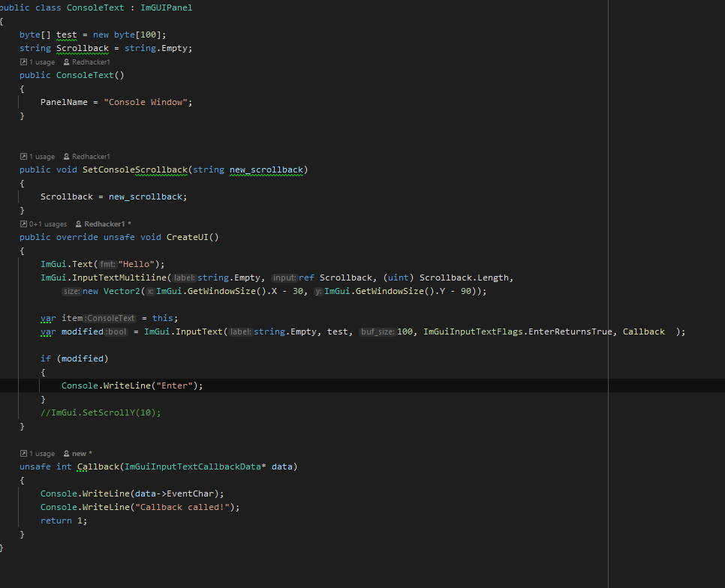Viewport: 725px width, 588px height.
Task: Click 'Redhacker1' author lens above the ConsoleText constructor
Action: tap(91, 62)
